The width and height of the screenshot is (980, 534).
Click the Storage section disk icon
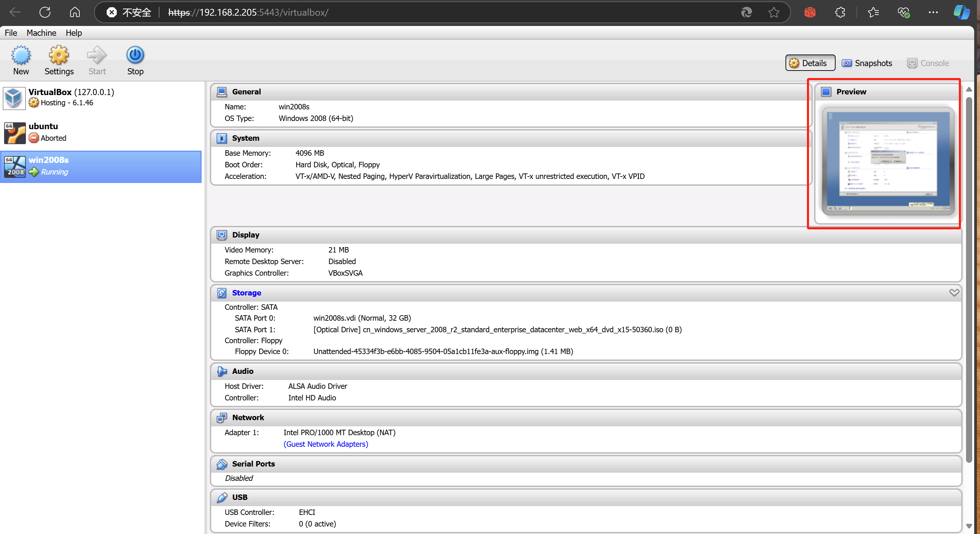click(x=221, y=293)
